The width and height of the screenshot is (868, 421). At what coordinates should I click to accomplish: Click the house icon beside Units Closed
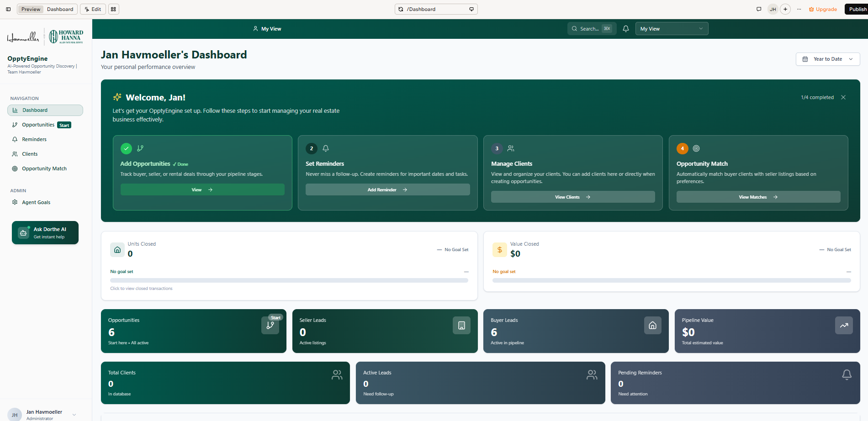117,250
